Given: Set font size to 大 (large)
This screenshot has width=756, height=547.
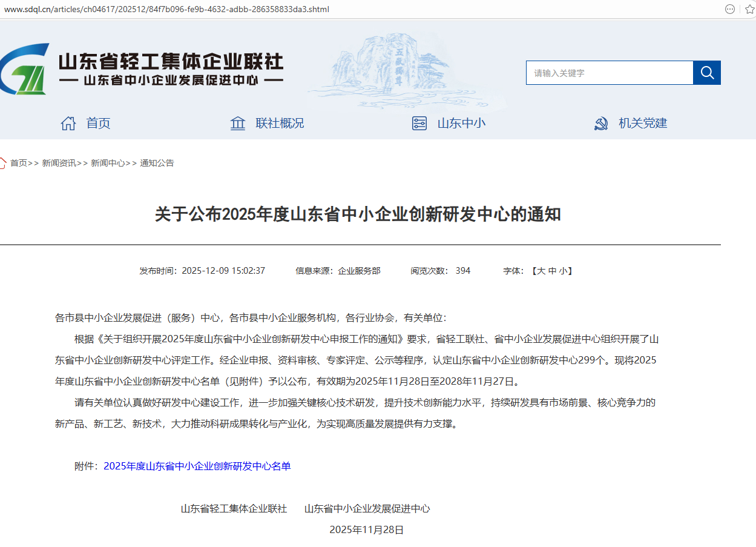Looking at the screenshot, I should [x=541, y=271].
